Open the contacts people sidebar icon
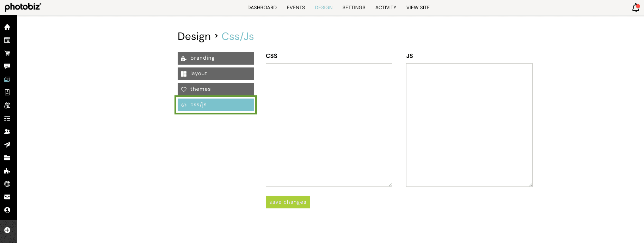The image size is (644, 243). 7,132
